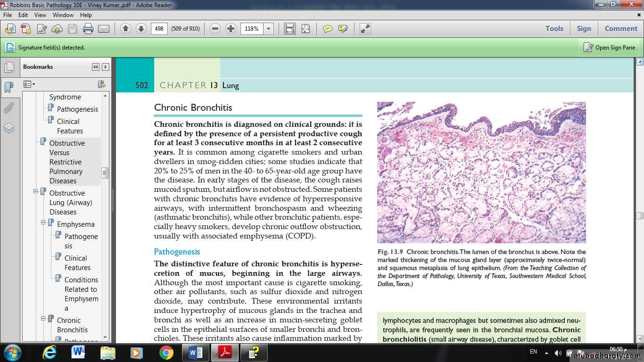Click the page number input field
The height and width of the screenshot is (362, 644).
pos(159,29)
